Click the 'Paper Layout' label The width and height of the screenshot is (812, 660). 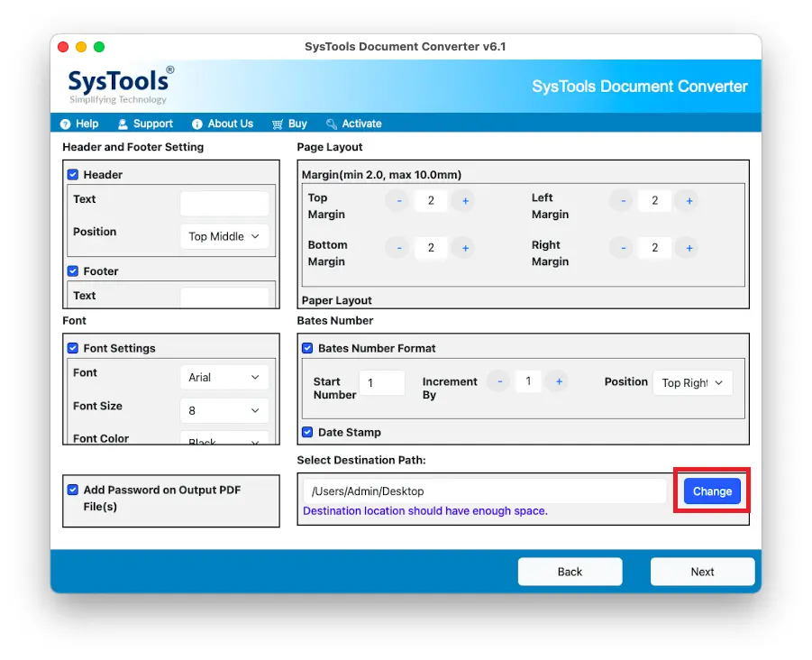pyautogui.click(x=337, y=300)
